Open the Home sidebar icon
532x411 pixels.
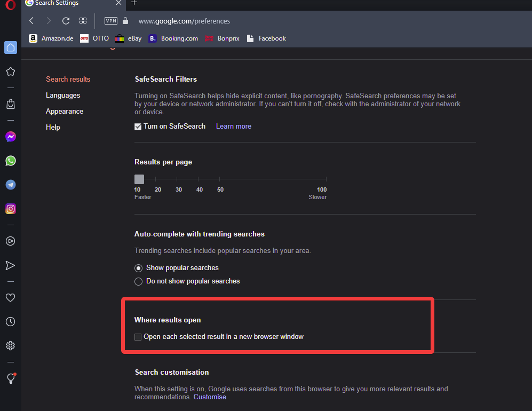pos(11,48)
